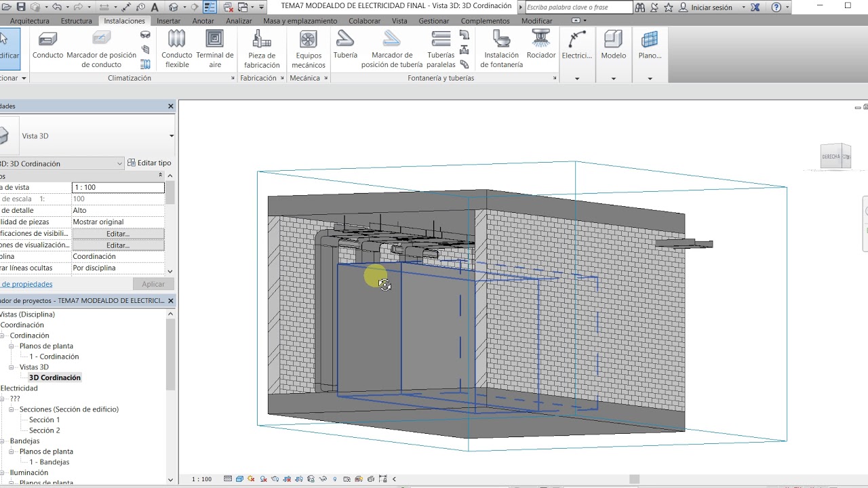Viewport: 868px width, 488px height.
Task: Select Marcador de posición de tubería tool
Action: click(392, 49)
